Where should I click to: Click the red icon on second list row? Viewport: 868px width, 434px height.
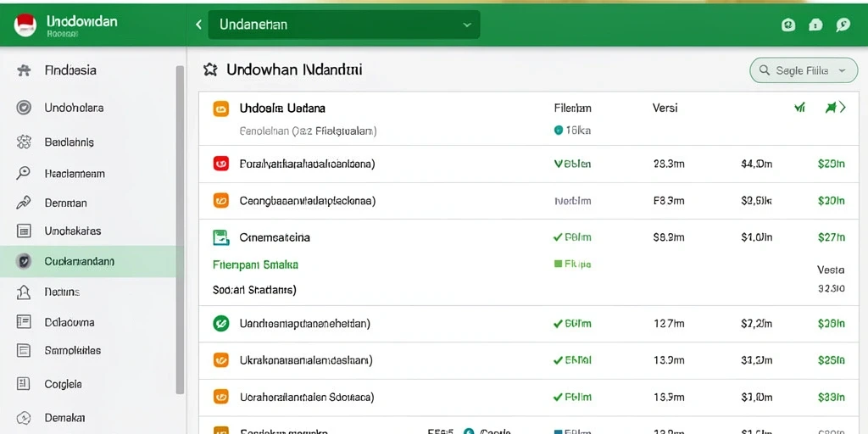tap(220, 164)
